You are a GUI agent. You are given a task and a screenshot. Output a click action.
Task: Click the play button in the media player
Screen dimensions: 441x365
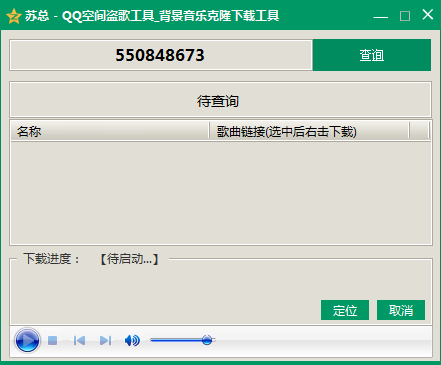[27, 340]
